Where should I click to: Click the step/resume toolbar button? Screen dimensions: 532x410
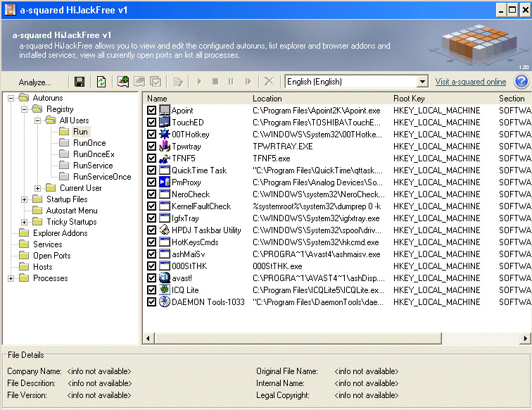point(248,82)
